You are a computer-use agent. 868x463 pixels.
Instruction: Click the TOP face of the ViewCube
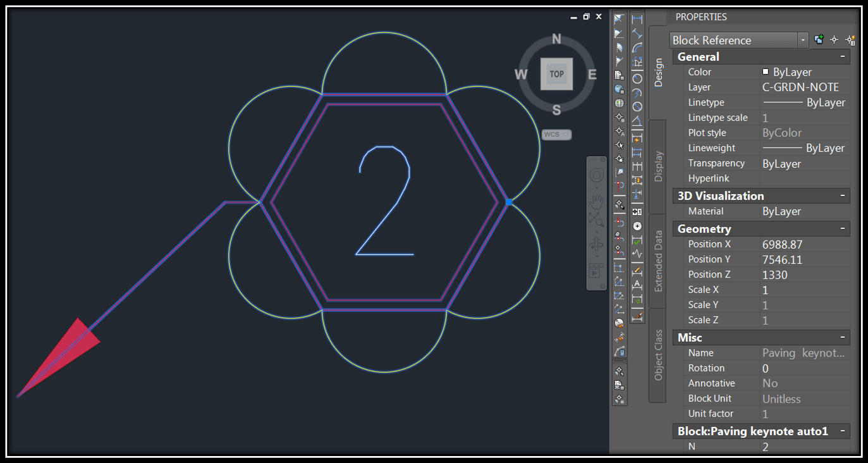(556, 74)
